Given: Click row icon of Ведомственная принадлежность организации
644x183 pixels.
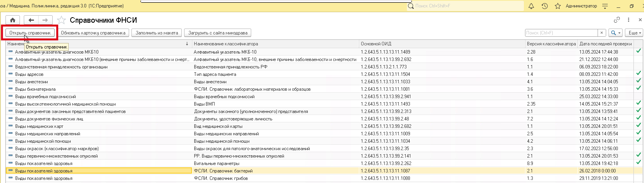Looking at the screenshot, I should click(x=11, y=66).
